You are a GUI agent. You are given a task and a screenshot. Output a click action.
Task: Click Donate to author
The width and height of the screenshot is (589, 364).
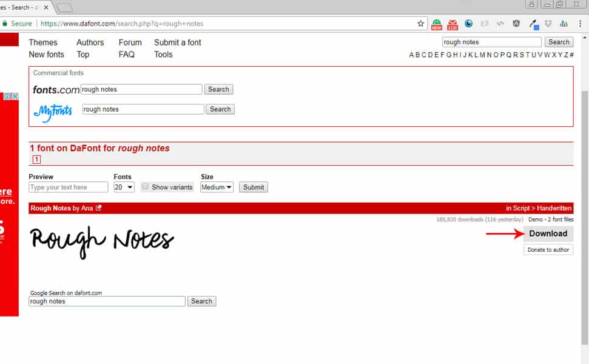click(x=548, y=250)
